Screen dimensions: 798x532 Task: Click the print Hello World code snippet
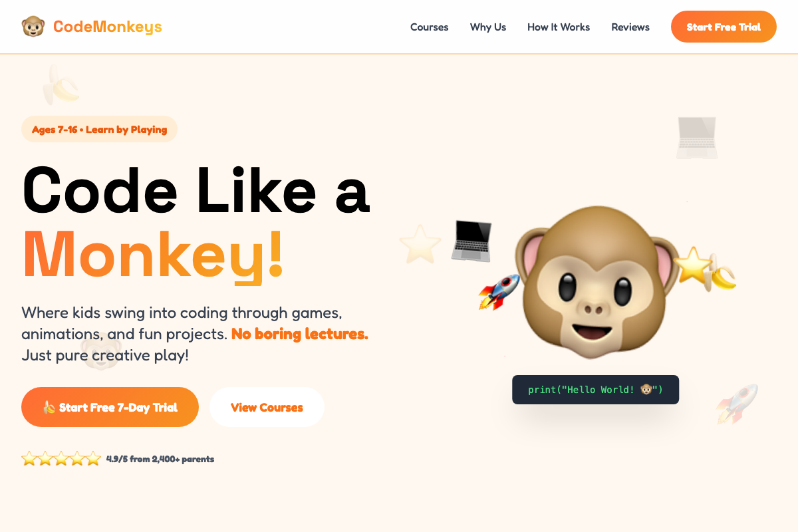[x=596, y=390]
